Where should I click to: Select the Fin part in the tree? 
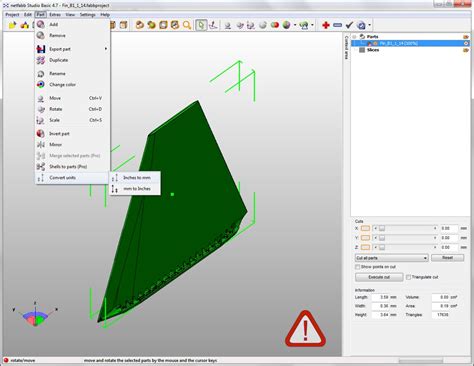[410, 43]
